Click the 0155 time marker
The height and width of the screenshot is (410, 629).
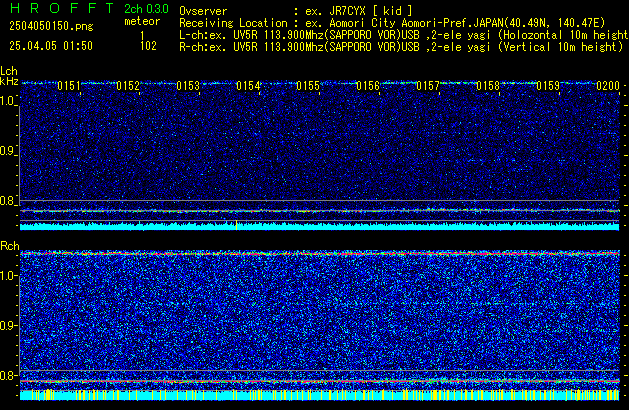point(308,86)
